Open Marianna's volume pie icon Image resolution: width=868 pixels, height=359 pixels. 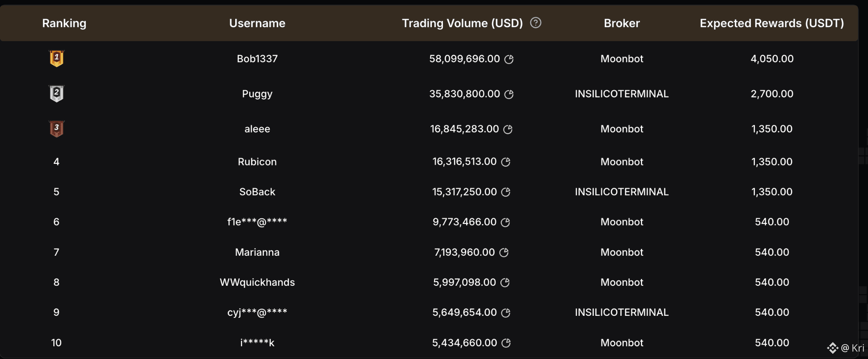tap(504, 253)
